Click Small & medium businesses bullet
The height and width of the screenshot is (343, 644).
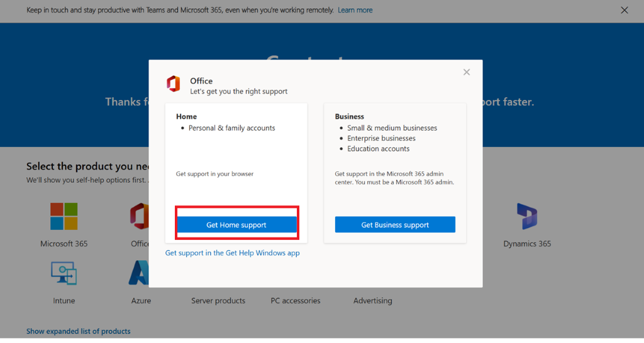click(x=392, y=128)
